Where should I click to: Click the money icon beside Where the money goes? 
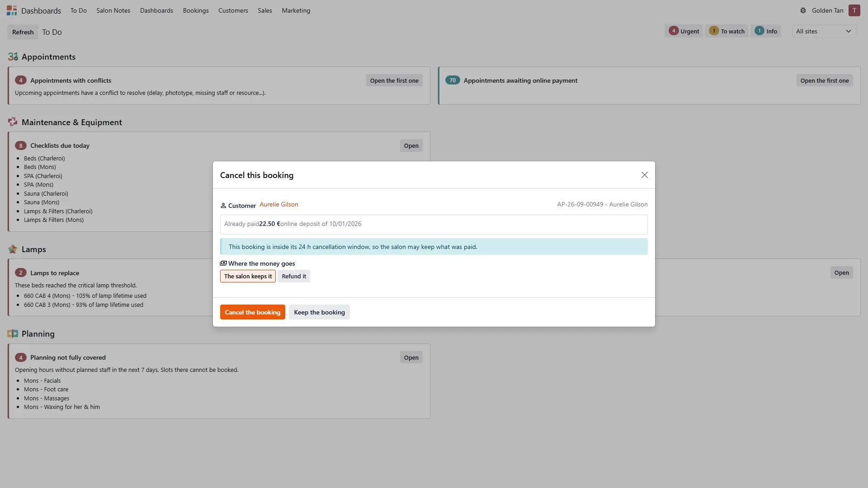point(223,263)
